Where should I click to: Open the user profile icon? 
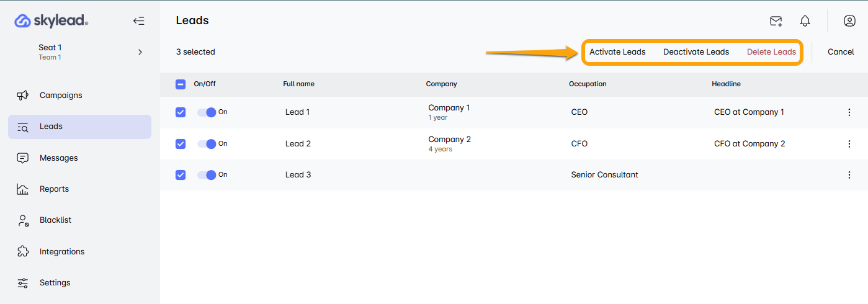click(x=849, y=21)
